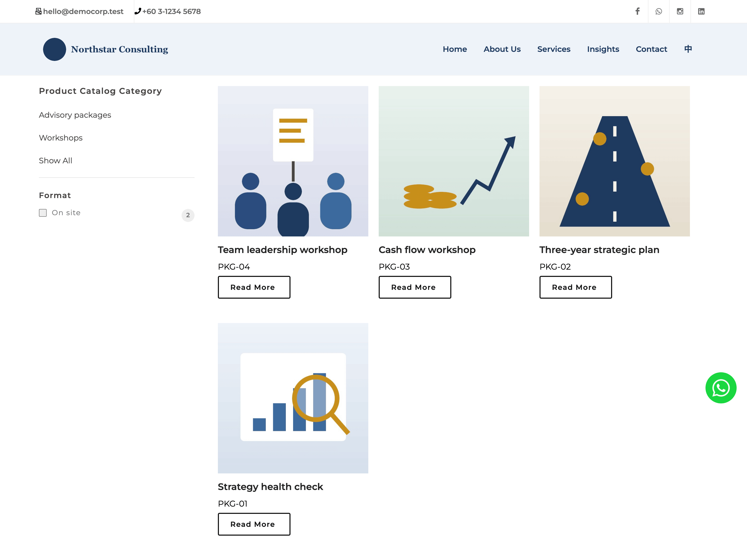Click Read More for Team leadership workshop
The height and width of the screenshot is (560, 747).
pyautogui.click(x=254, y=287)
